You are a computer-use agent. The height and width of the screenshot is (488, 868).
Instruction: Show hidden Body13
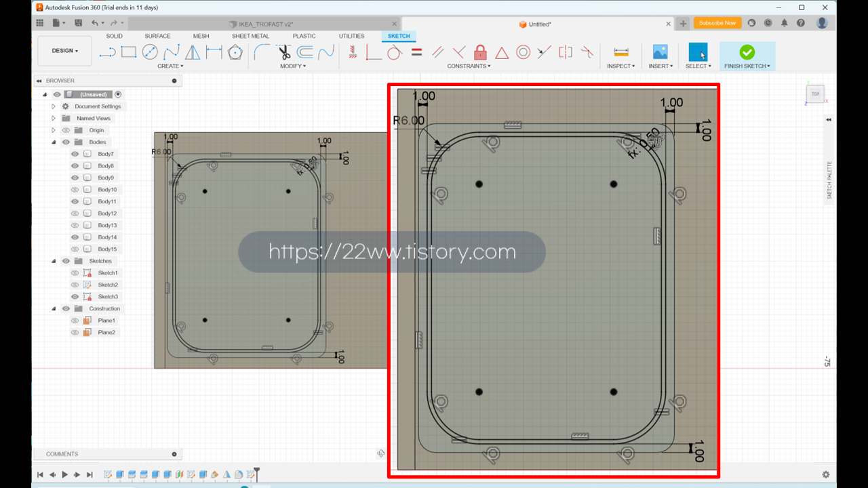(x=75, y=225)
